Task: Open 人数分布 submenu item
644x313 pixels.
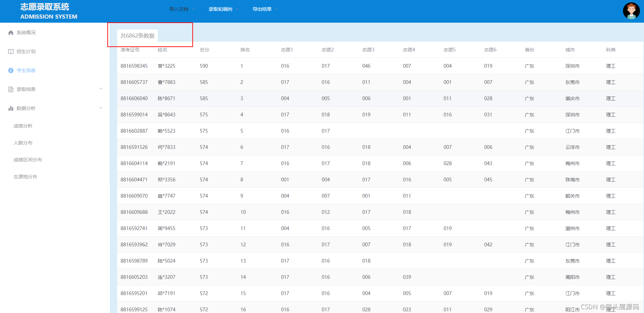Action: pos(23,143)
